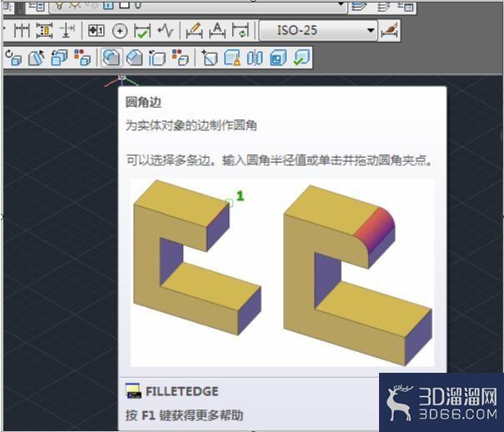Select the Copy Faces tool
This screenshot has height=432, width=504.
click(x=59, y=58)
